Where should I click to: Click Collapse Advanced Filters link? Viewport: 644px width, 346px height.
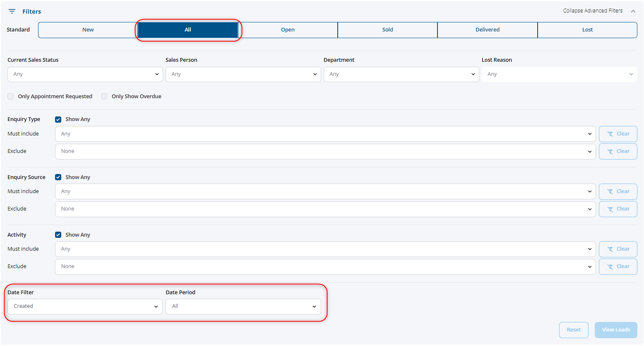click(x=593, y=11)
